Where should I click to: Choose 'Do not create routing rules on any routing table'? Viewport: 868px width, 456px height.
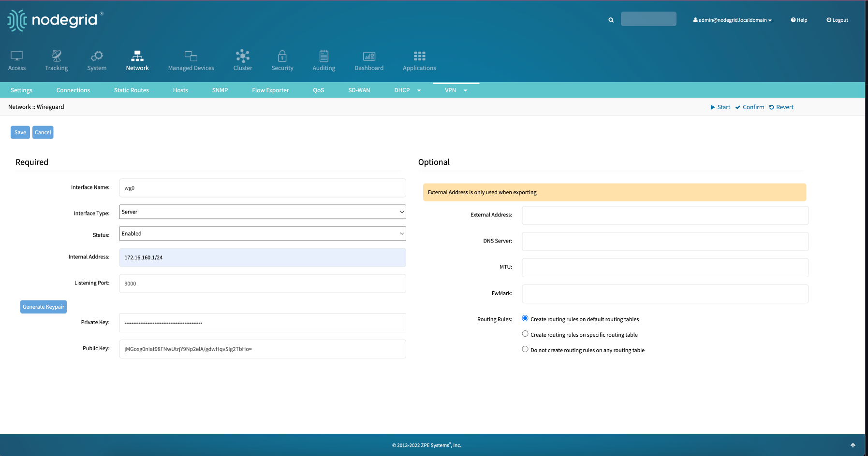(525, 349)
